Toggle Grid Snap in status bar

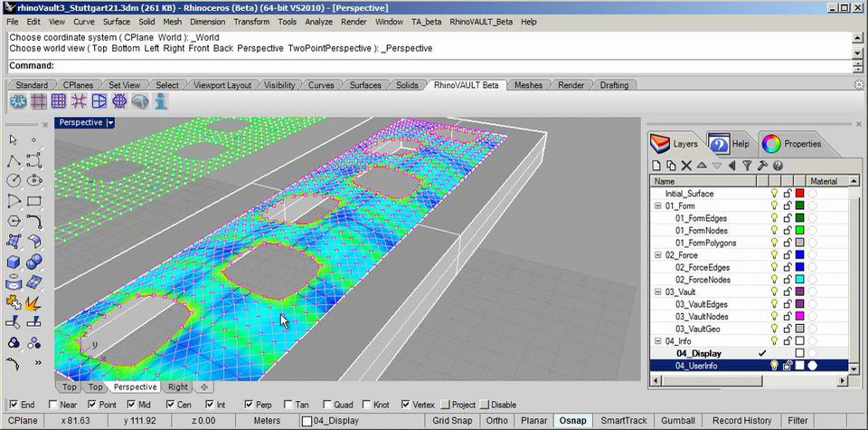click(x=452, y=421)
